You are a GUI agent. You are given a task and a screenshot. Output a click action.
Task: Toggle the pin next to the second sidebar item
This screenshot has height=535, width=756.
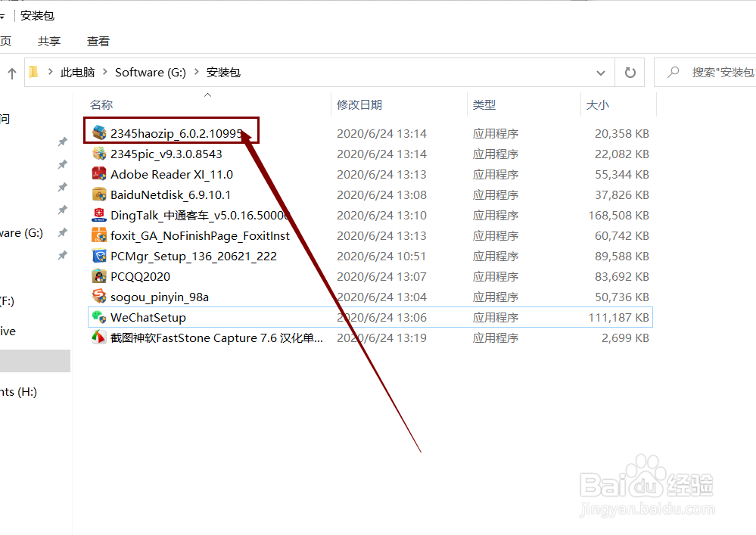pos(63,164)
